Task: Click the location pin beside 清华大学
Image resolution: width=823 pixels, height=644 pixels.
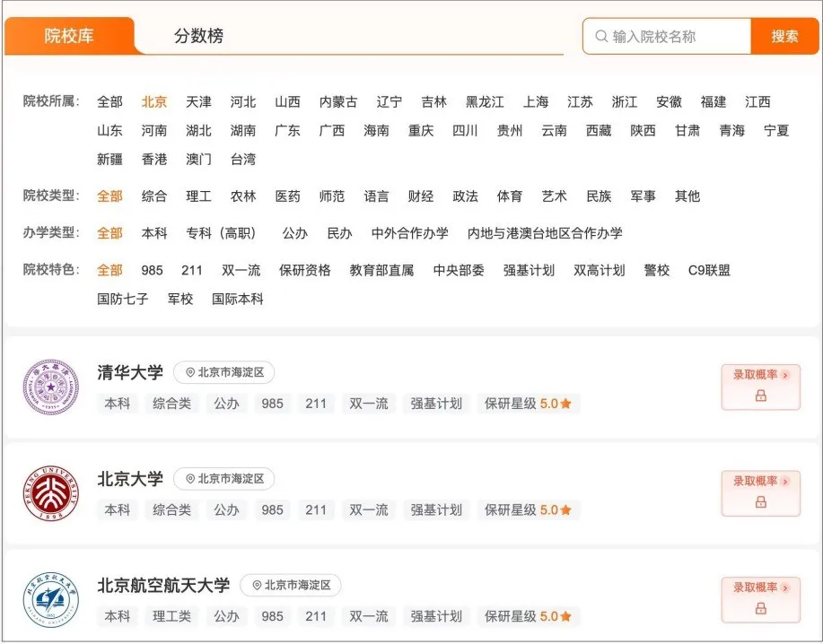Action: coord(190,372)
